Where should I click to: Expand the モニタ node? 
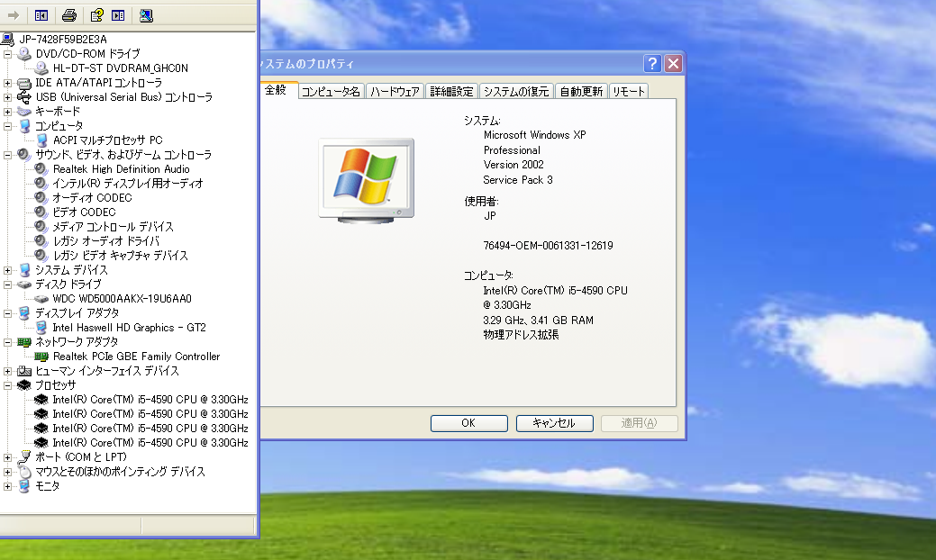point(8,486)
